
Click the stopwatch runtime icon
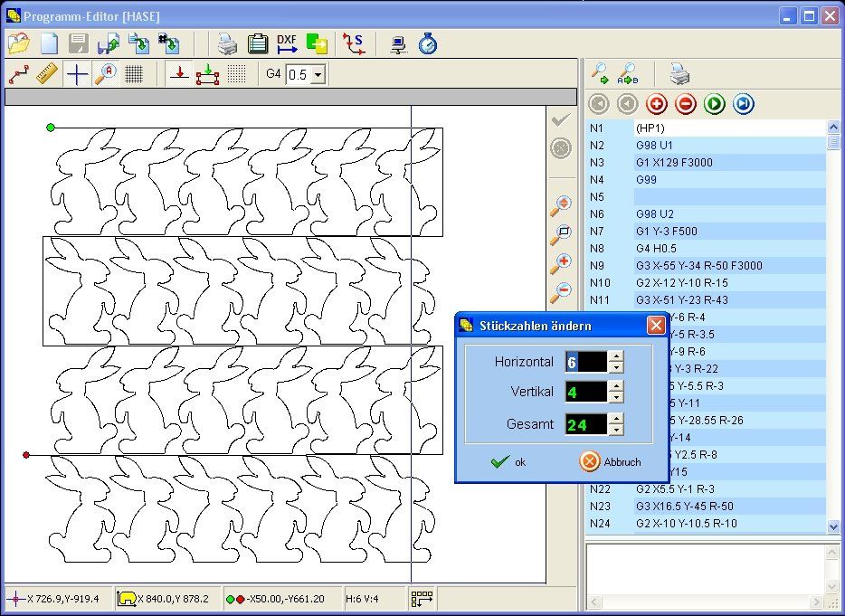pyautogui.click(x=427, y=43)
